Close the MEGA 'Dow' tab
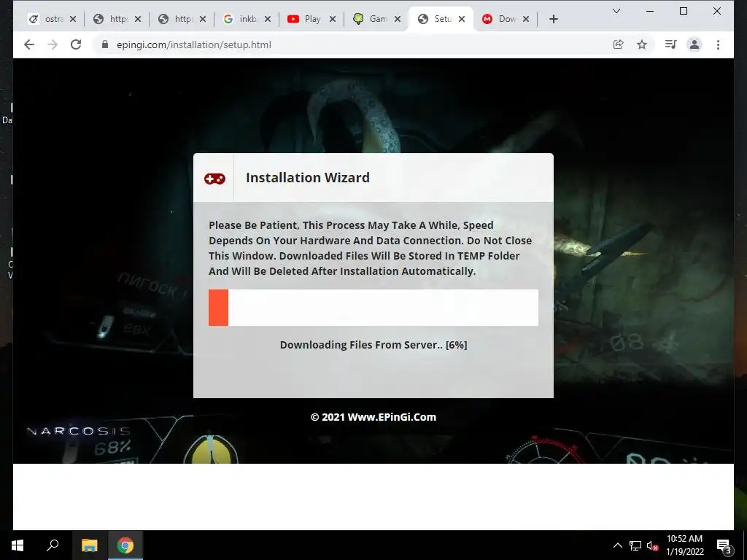This screenshot has width=747, height=560. [525, 19]
